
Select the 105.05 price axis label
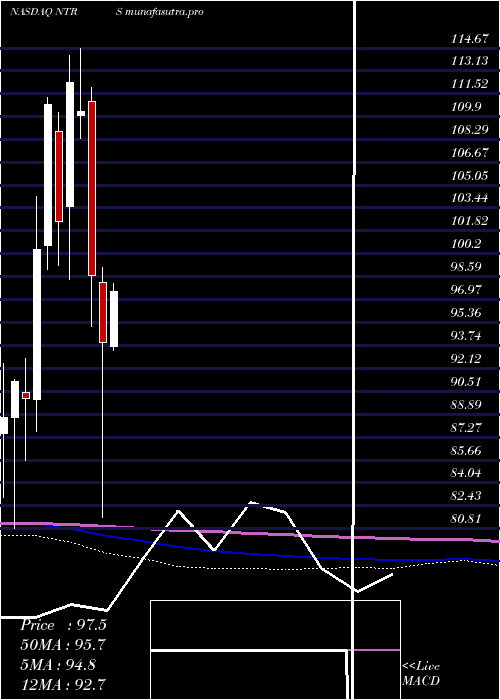coord(470,175)
